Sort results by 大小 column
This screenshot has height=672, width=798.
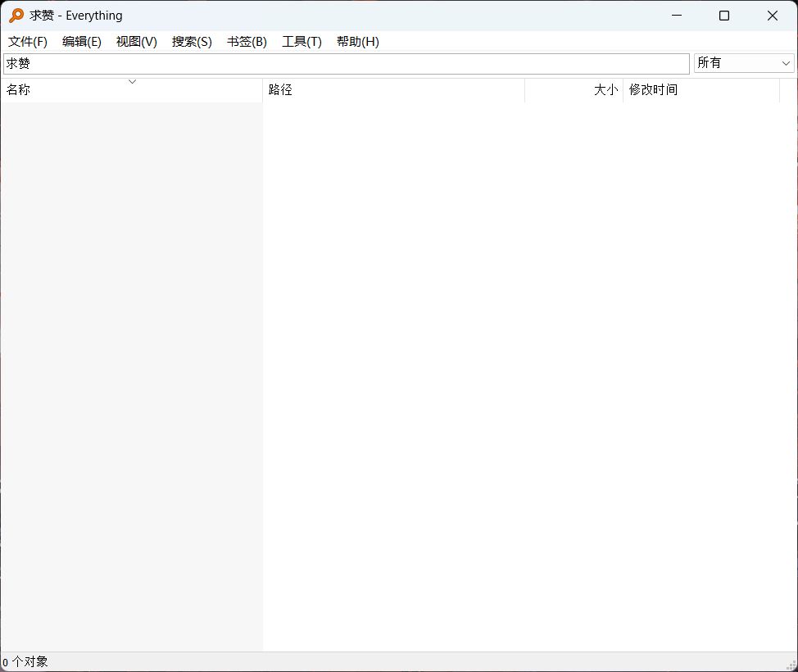click(574, 90)
